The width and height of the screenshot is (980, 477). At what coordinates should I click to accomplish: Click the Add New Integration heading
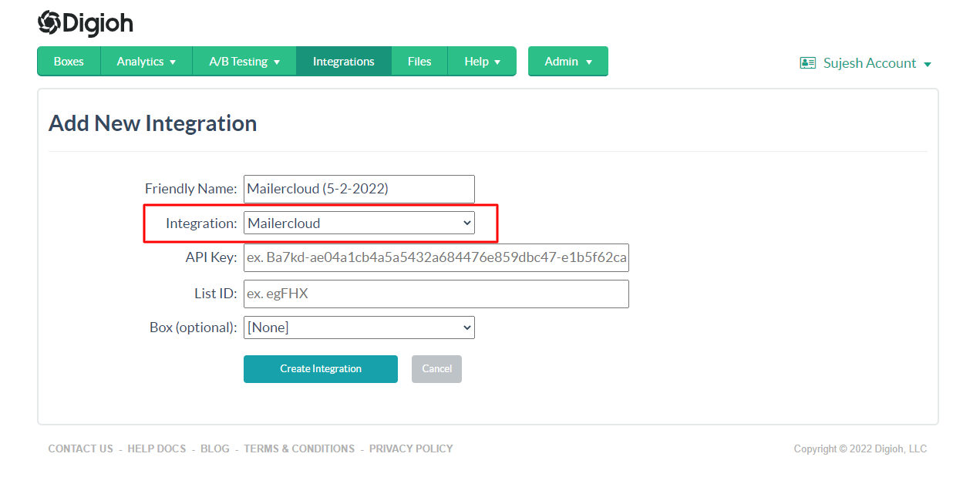click(153, 123)
